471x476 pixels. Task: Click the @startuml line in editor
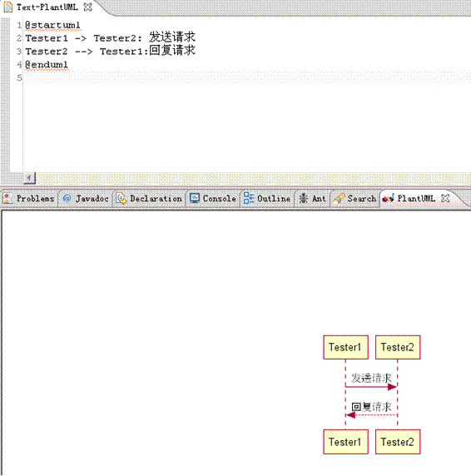click(x=52, y=25)
